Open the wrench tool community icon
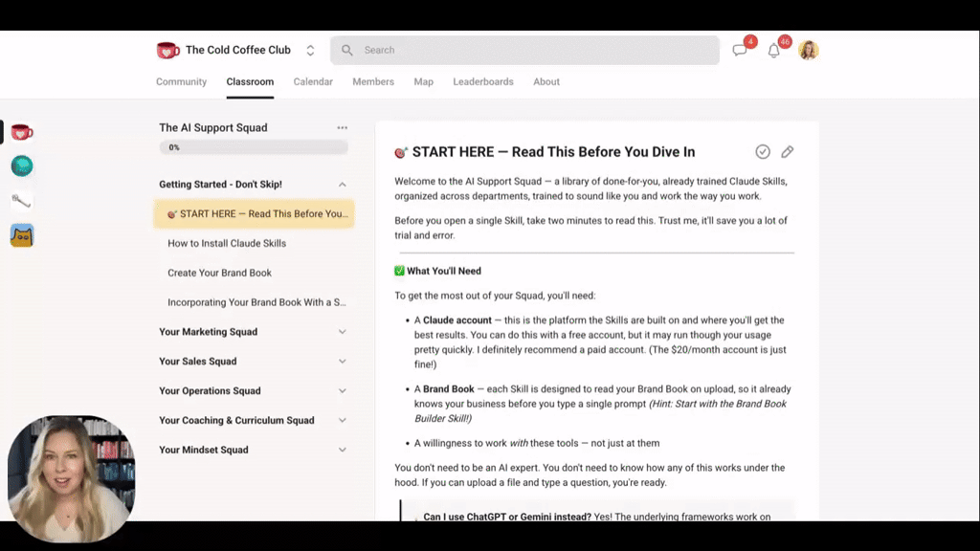Viewport: 980px width, 551px height. pyautogui.click(x=21, y=201)
